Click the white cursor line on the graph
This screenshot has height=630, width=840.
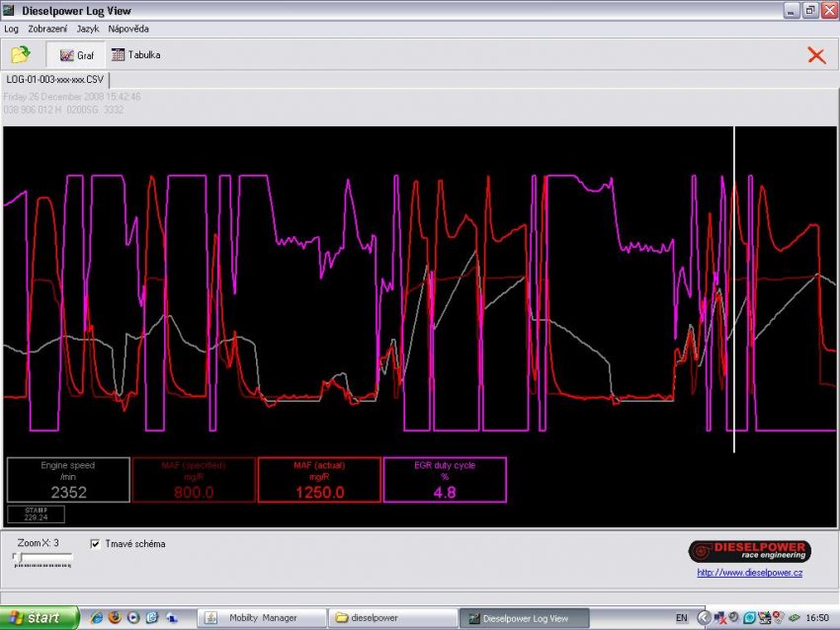[734, 289]
